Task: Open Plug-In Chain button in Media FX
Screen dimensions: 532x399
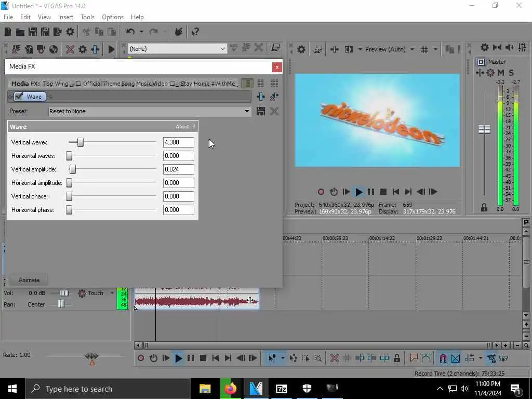Action: point(261,97)
